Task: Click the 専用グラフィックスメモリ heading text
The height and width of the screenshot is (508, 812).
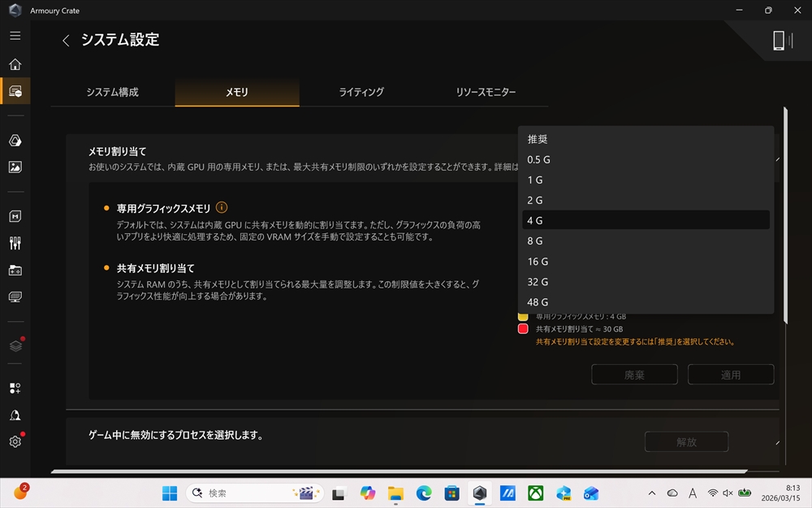Action: [x=163, y=208]
